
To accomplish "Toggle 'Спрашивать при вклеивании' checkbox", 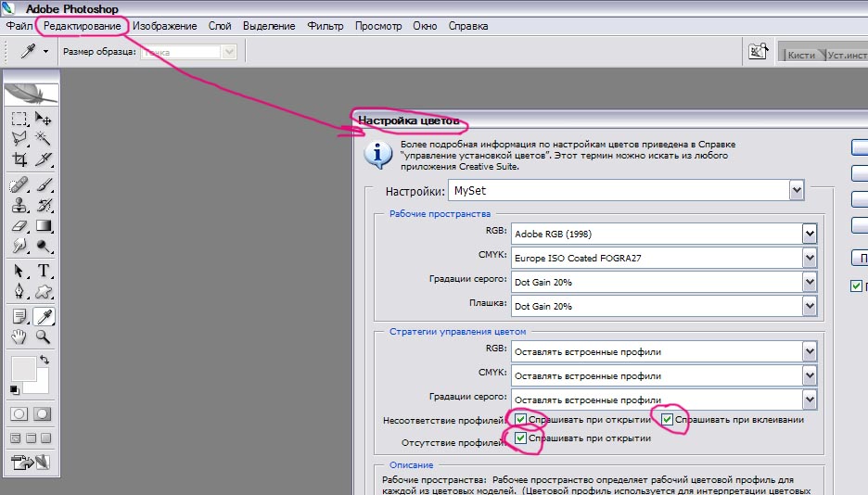I will tap(667, 419).
